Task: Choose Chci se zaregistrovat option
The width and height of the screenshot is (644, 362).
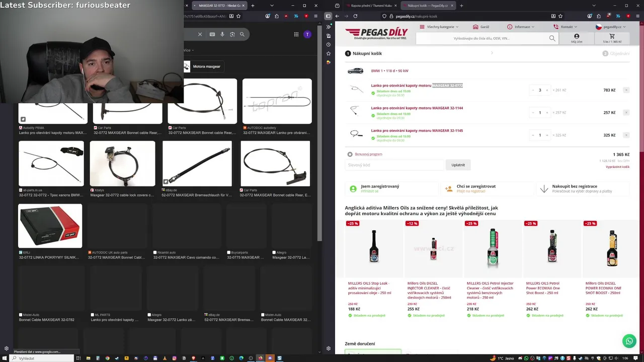Action: [487, 189]
